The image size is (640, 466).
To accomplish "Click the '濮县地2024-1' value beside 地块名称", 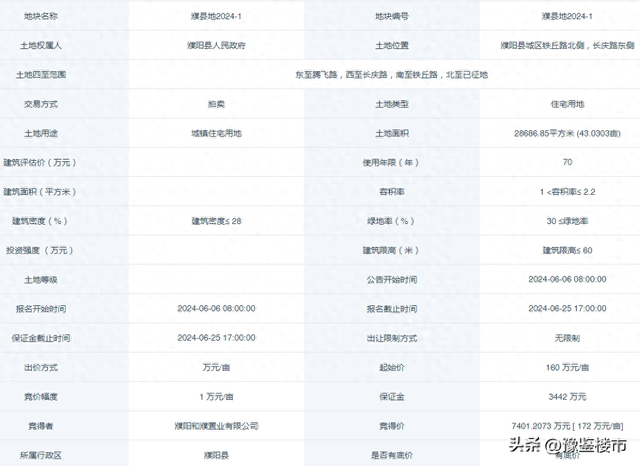I will 216,16.
